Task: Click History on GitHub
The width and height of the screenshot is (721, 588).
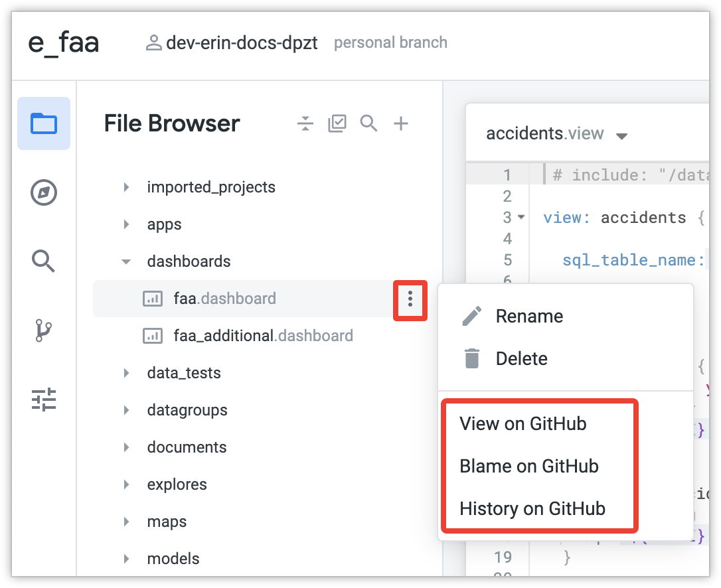Action: tap(532, 508)
